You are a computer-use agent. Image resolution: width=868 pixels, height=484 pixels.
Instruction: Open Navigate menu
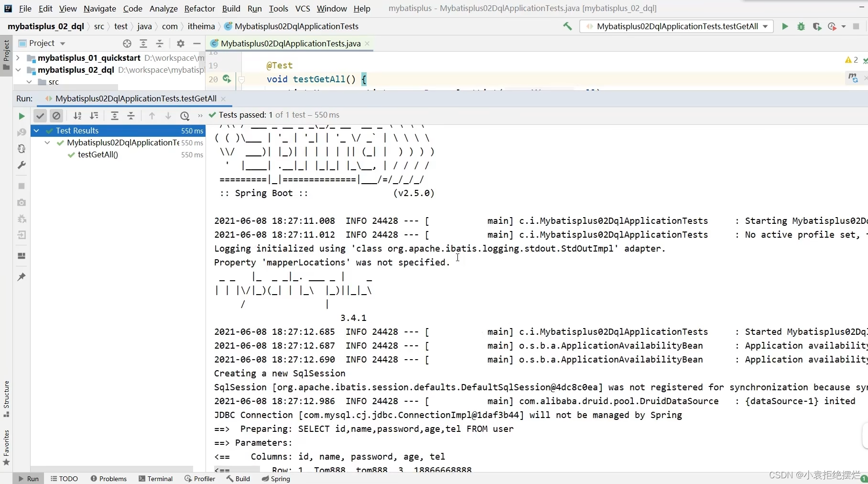[99, 9]
